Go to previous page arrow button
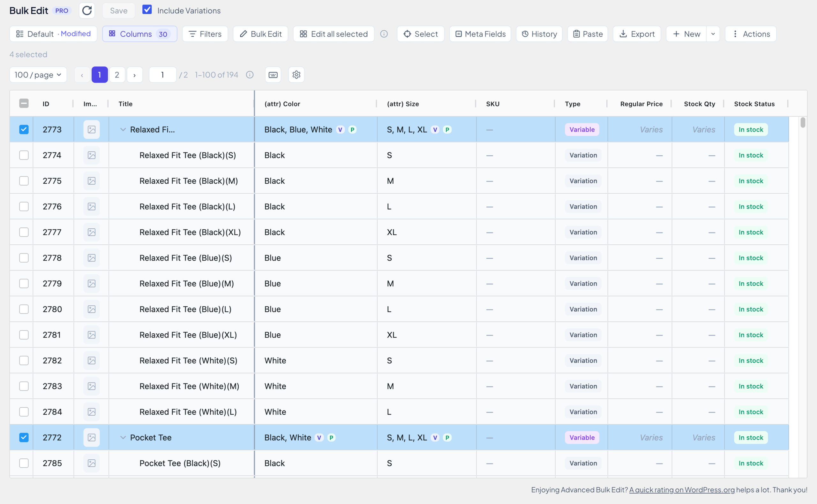The image size is (817, 504). [82, 75]
